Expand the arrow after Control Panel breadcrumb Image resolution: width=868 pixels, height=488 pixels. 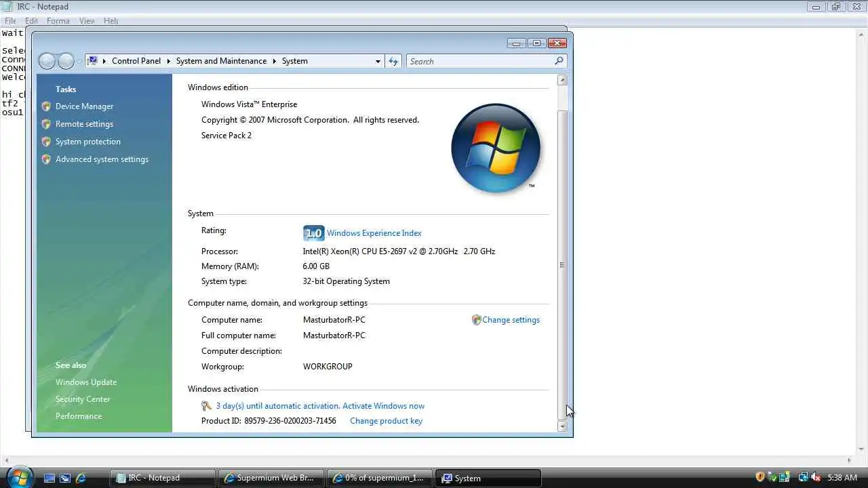tap(168, 61)
